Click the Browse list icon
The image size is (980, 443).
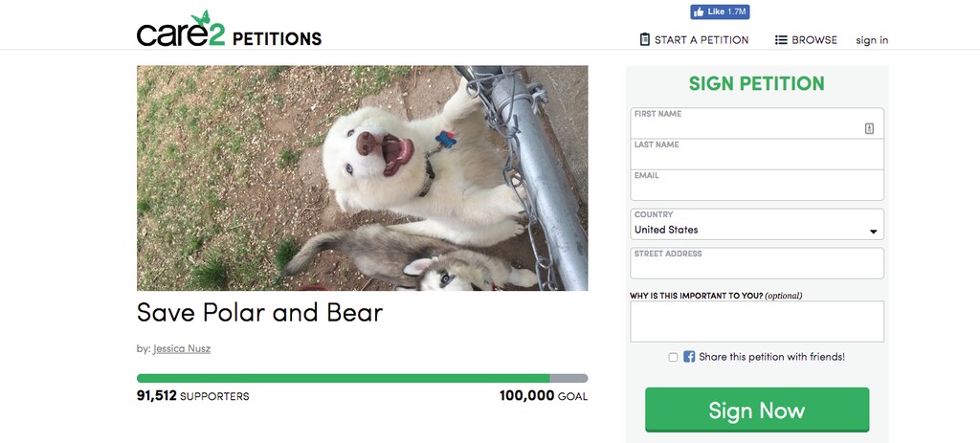(781, 40)
